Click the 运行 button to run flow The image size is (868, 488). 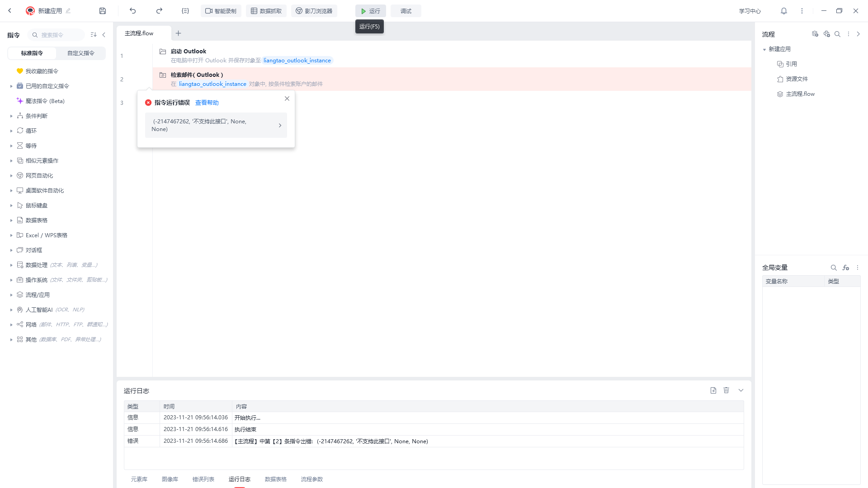click(370, 11)
